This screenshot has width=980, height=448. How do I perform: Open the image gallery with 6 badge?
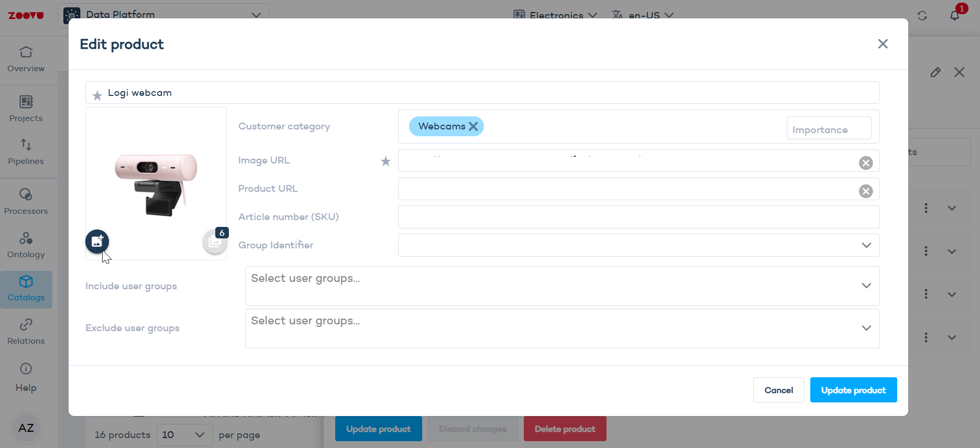(214, 242)
